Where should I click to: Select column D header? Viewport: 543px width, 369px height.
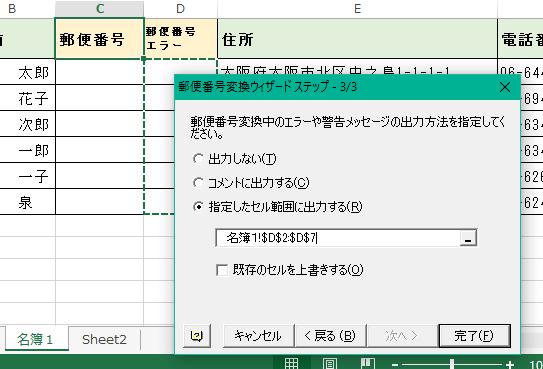[x=180, y=9]
